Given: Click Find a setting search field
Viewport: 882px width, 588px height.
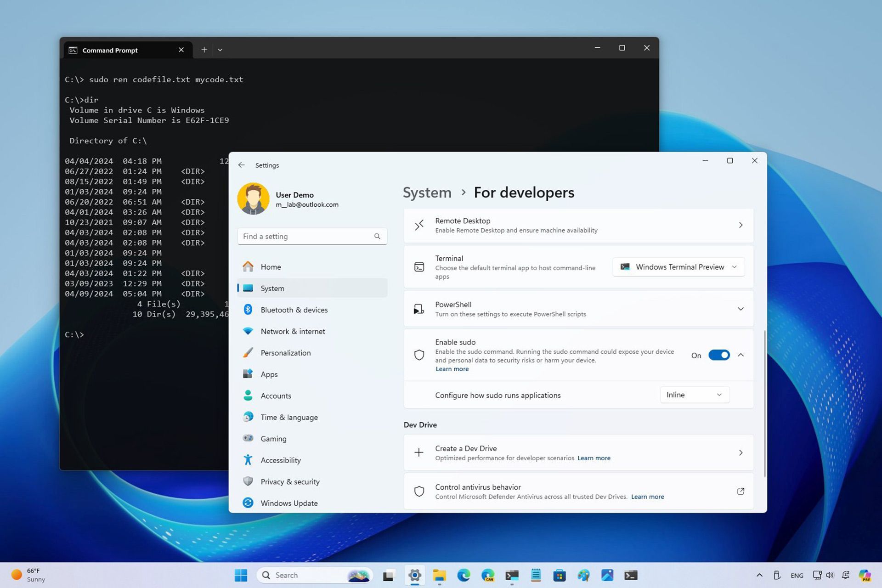Looking at the screenshot, I should [x=312, y=236].
